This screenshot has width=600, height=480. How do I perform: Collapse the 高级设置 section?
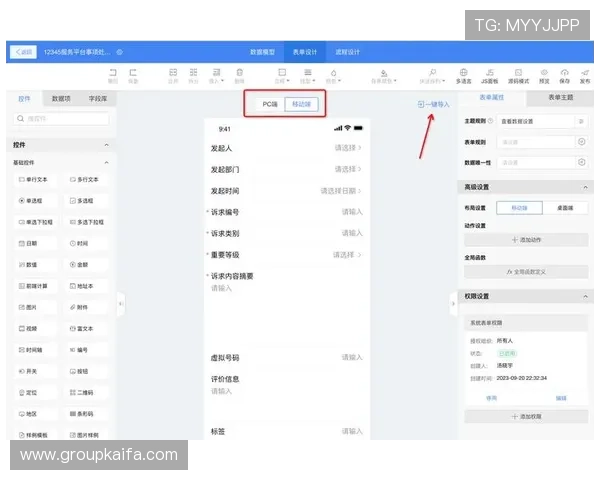pyautogui.click(x=585, y=187)
